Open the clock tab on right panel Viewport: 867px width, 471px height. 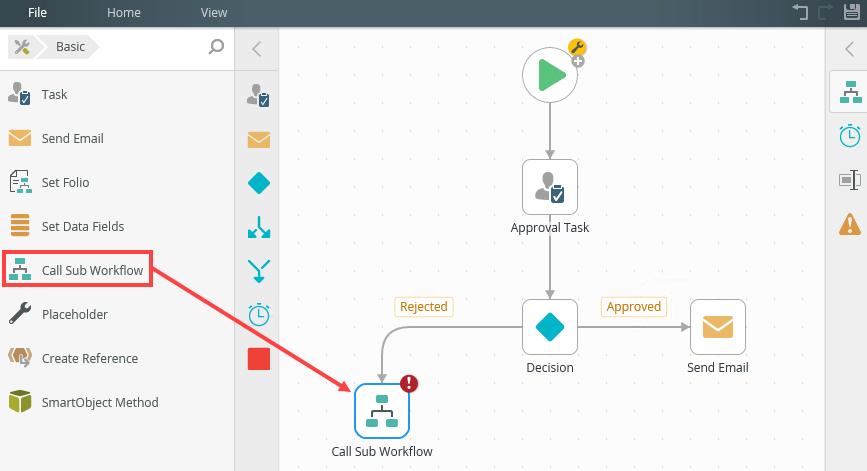click(x=850, y=136)
